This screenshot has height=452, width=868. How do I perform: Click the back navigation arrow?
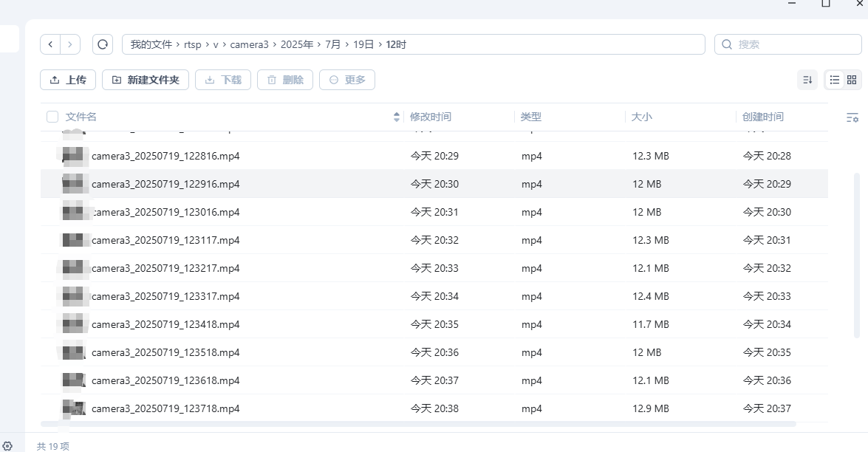tap(50, 44)
